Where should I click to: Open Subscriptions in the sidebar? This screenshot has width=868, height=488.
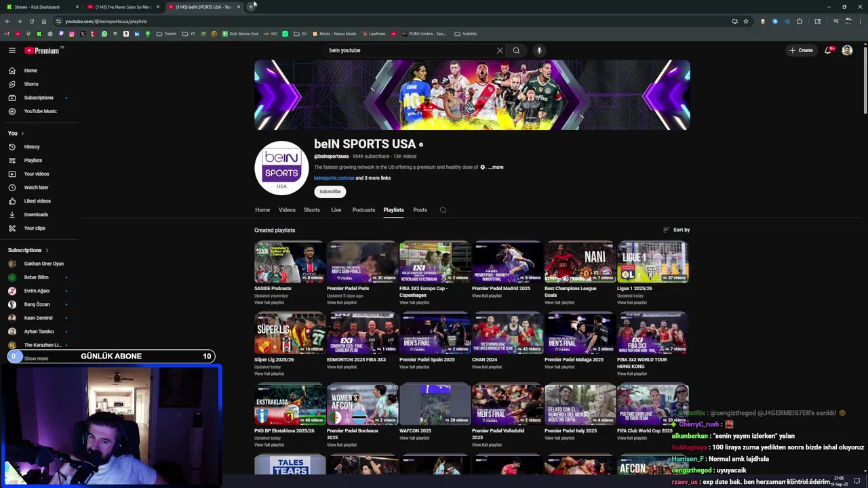(x=39, y=98)
